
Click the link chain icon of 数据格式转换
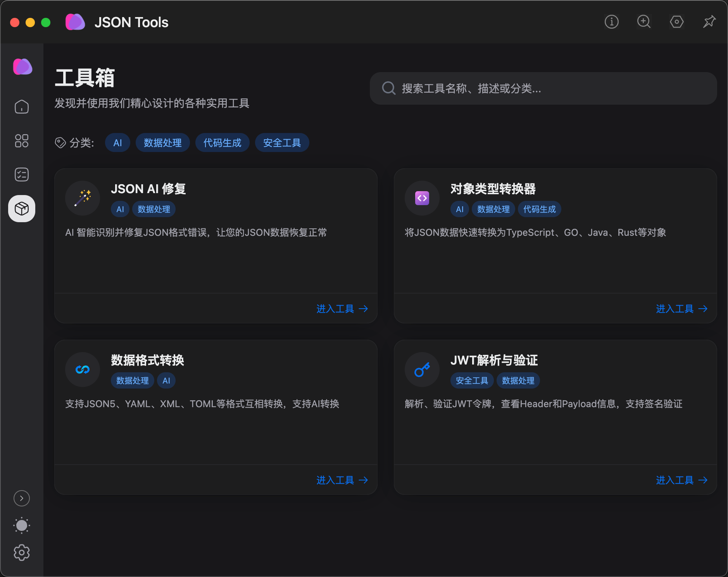tap(83, 370)
